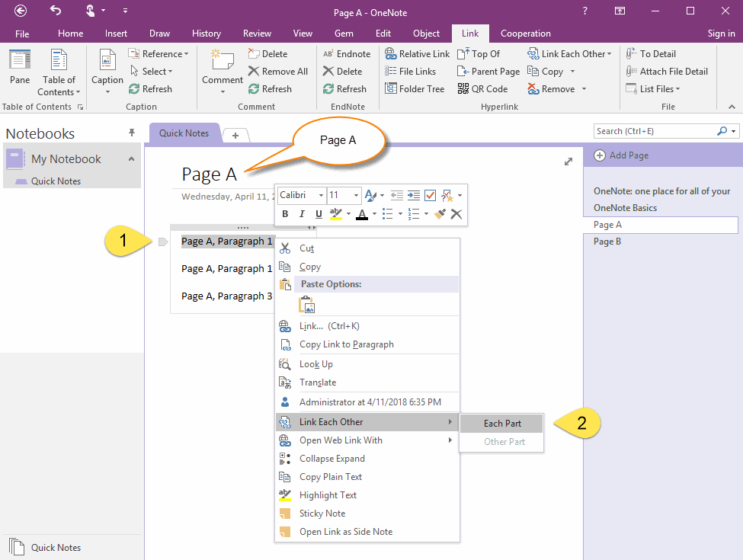Click the To Do tag checkbox icon
The height and width of the screenshot is (560, 743).
(430, 195)
